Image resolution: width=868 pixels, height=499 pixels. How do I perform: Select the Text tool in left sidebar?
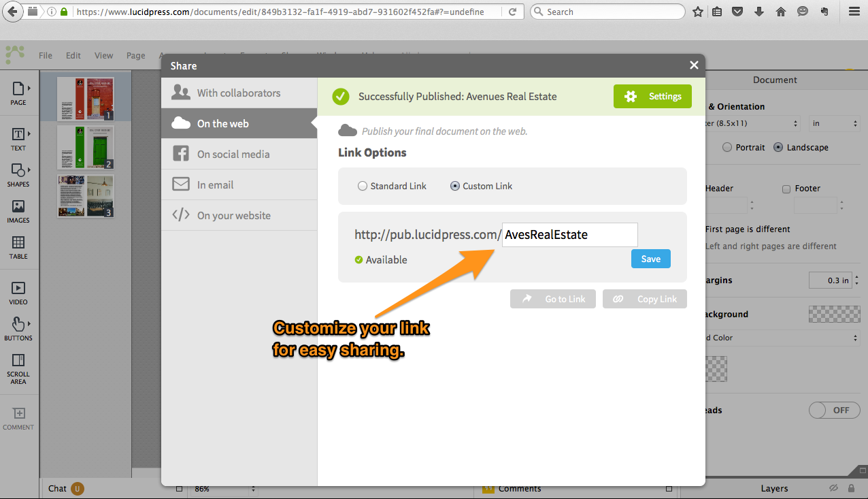click(18, 138)
